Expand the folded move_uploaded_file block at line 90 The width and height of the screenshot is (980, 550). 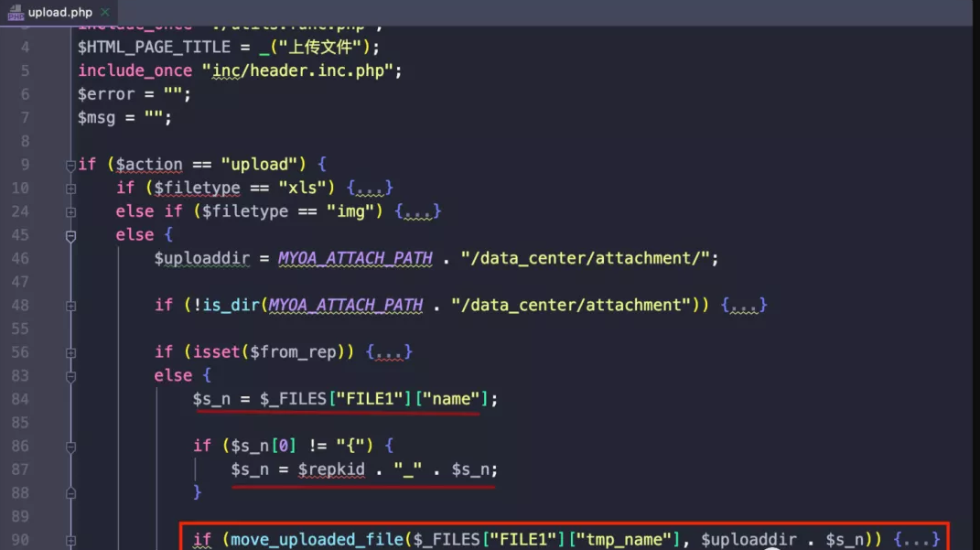pyautogui.click(x=70, y=541)
